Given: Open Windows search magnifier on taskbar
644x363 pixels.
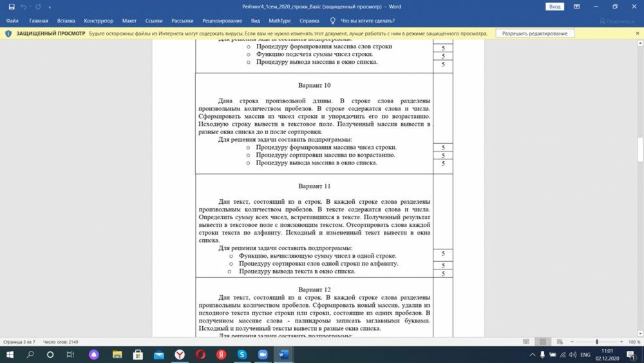Looking at the screenshot, I should (x=30, y=355).
